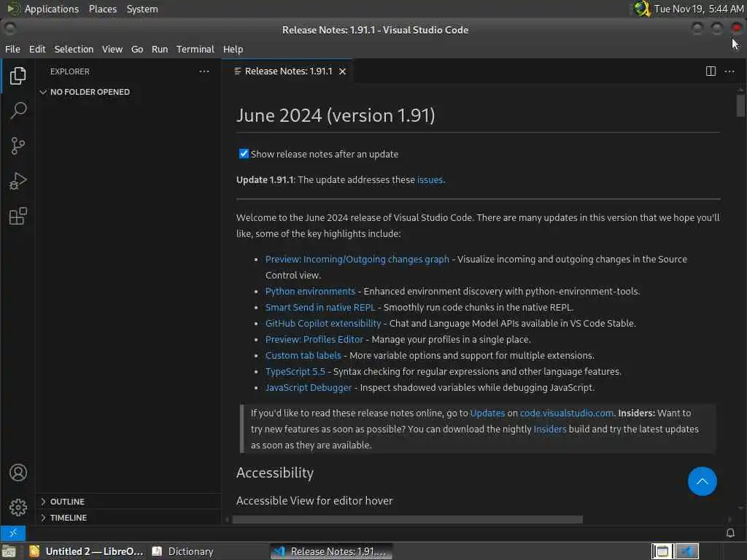Switch to Untitled 2 LibreOffice taskbar window
The width and height of the screenshot is (747, 560).
click(86, 551)
